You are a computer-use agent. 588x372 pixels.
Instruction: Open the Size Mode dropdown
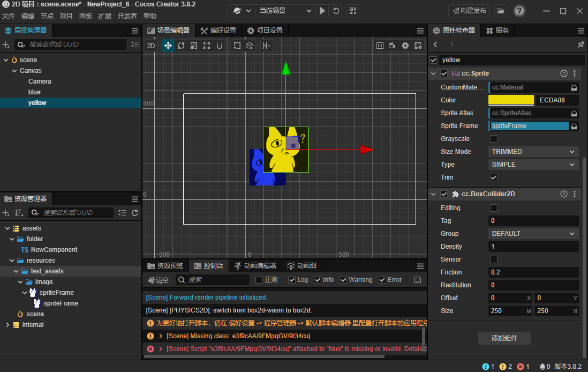click(x=533, y=152)
